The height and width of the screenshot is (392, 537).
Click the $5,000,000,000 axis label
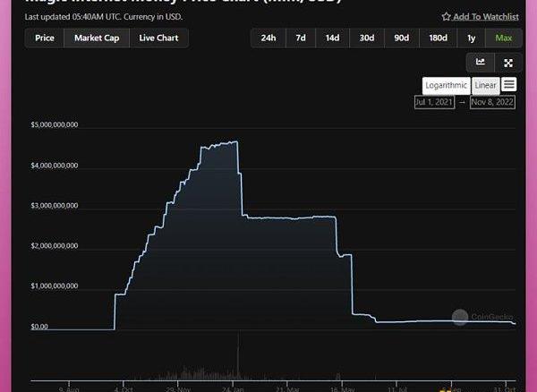coord(55,124)
